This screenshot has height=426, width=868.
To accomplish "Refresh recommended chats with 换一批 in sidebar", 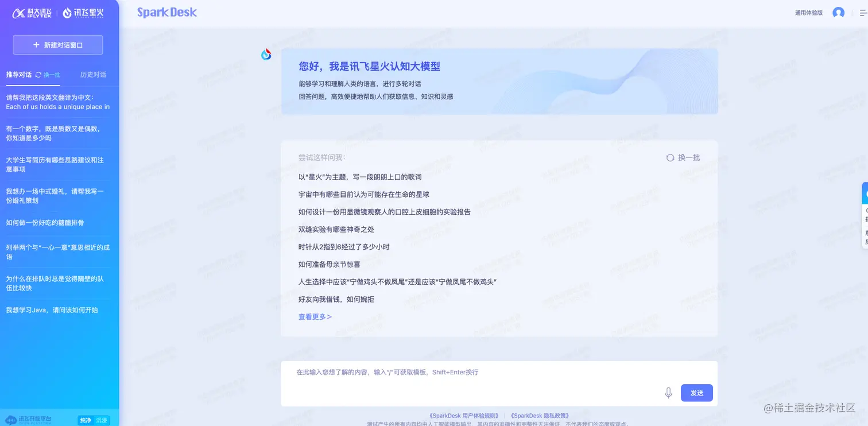I will pos(48,75).
